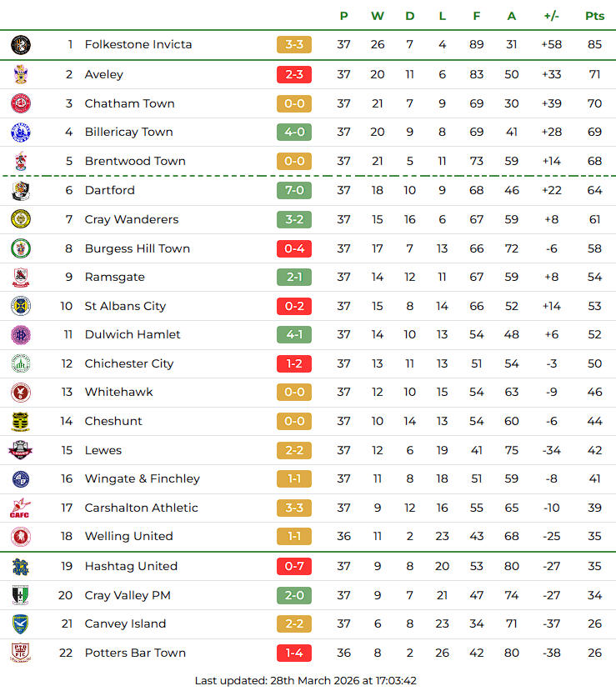Click Cray Valley PM's 2-0 result badge
This screenshot has height=696, width=616.
coord(294,595)
